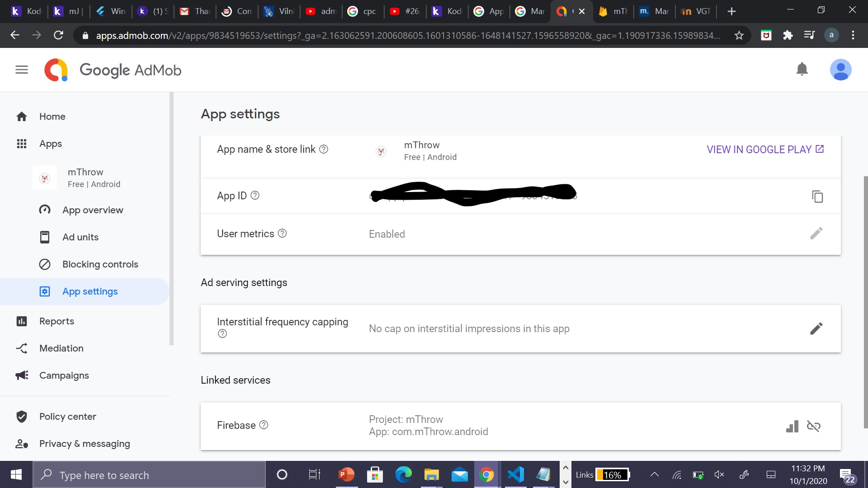Unlink Firebase using the broken link icon
This screenshot has width=868, height=488.
click(813, 426)
